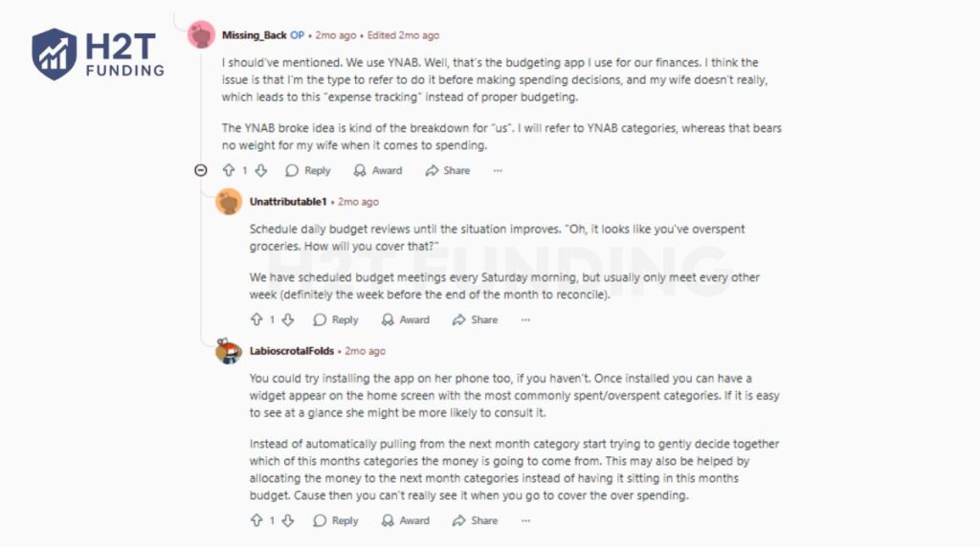Downvote Unattributable1's comment
The image size is (980, 547).
(288, 319)
